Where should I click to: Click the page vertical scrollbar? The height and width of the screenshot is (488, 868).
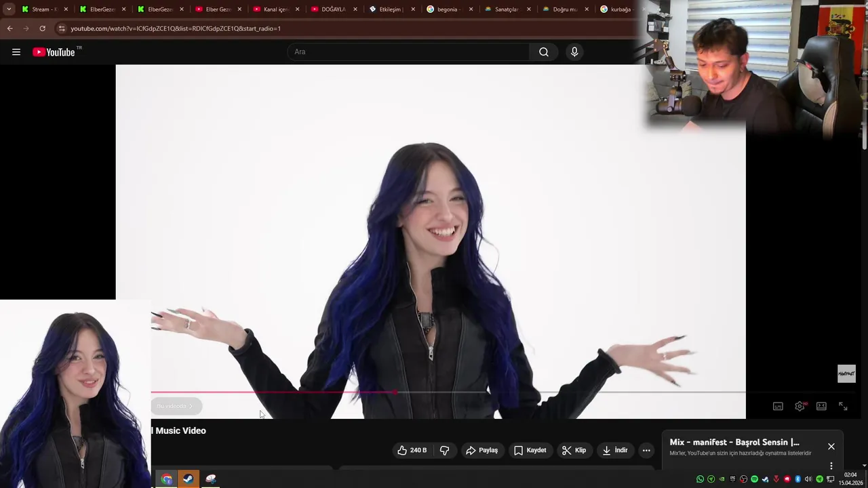(865, 108)
